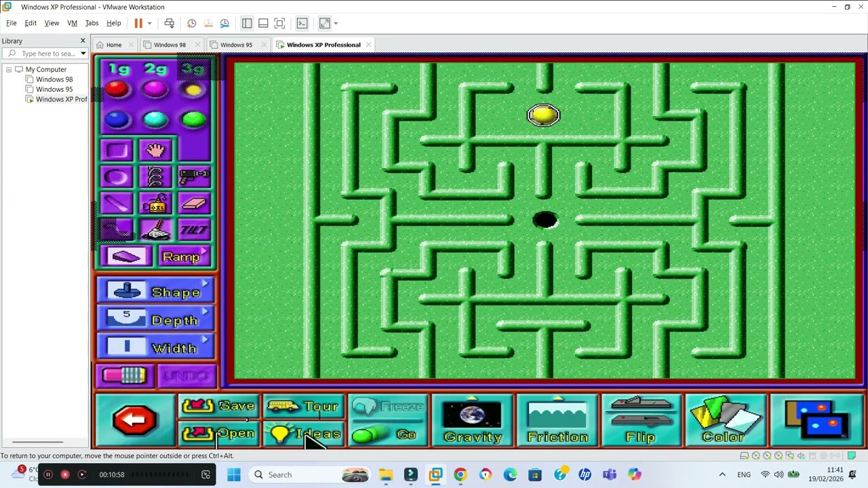Click the Open button
The width and height of the screenshot is (868, 488).
click(x=219, y=434)
